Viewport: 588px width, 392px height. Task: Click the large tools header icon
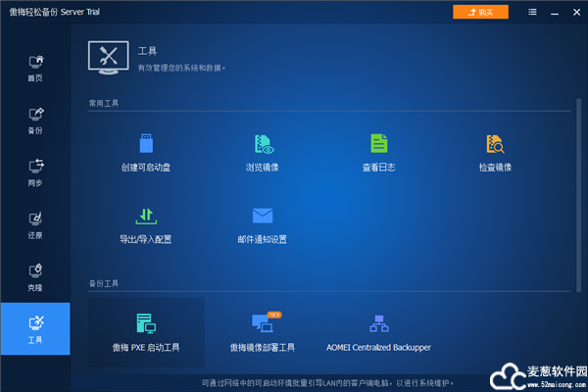click(109, 58)
